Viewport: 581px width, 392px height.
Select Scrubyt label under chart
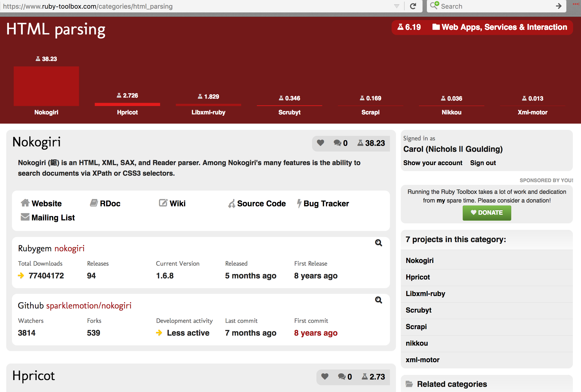pos(289,112)
